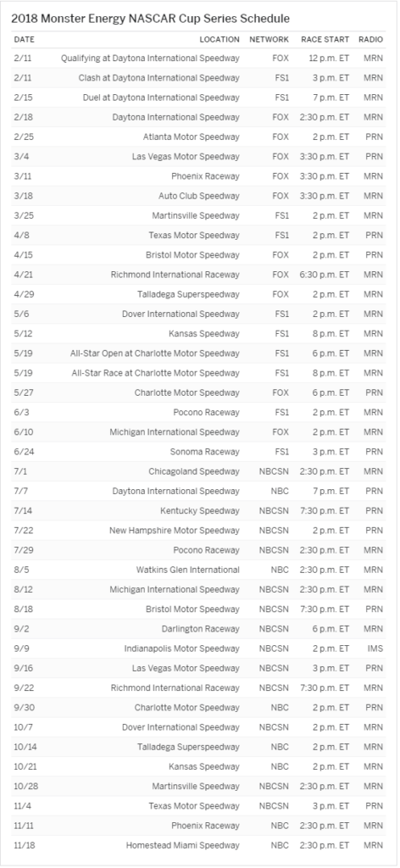Click the LOCATION column header
This screenshot has width=400, height=868.
(x=219, y=39)
